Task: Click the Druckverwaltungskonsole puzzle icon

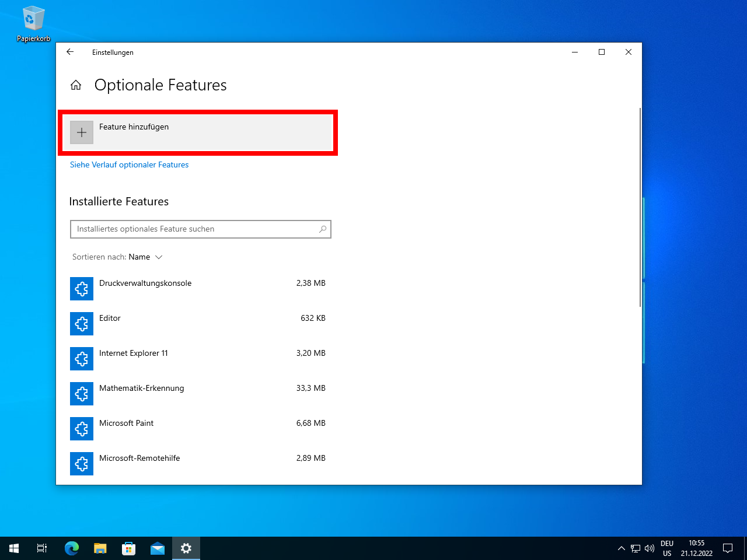Action: [82, 289]
